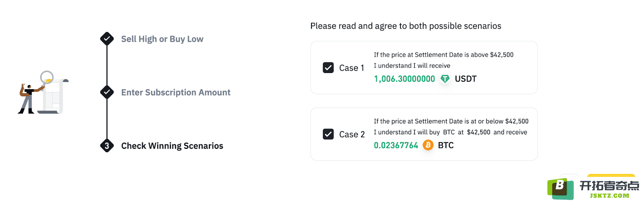
Task: Click the green Tether USDT coin icon
Action: tap(445, 79)
